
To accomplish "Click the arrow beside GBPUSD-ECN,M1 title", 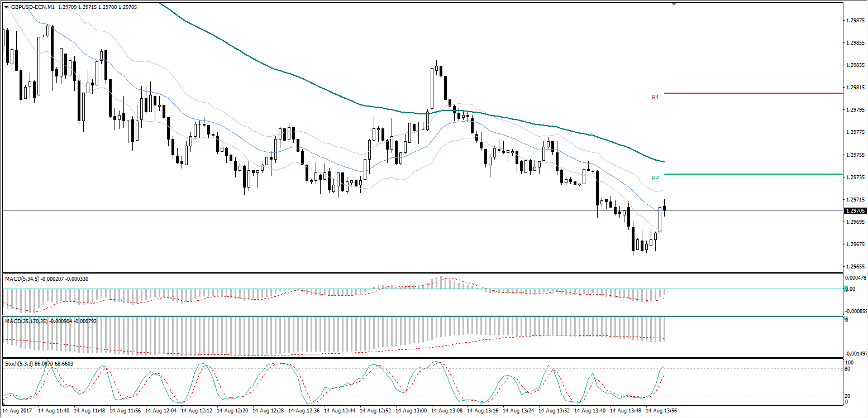I will [6, 7].
